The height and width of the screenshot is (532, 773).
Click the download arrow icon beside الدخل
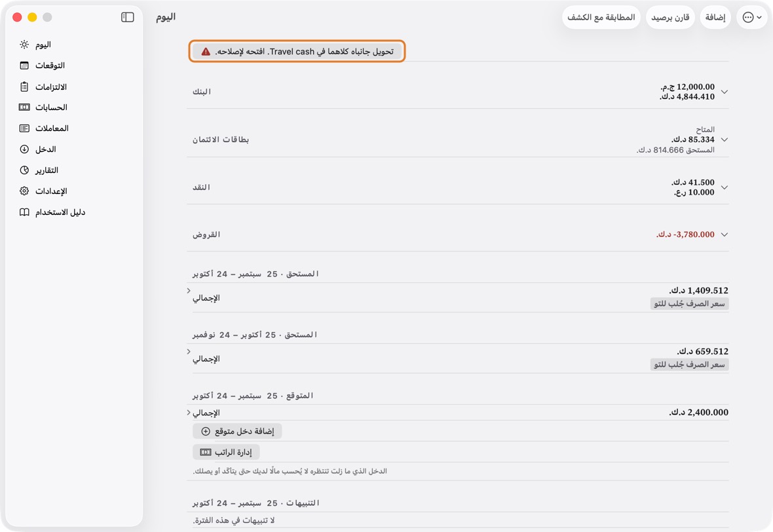tap(24, 149)
